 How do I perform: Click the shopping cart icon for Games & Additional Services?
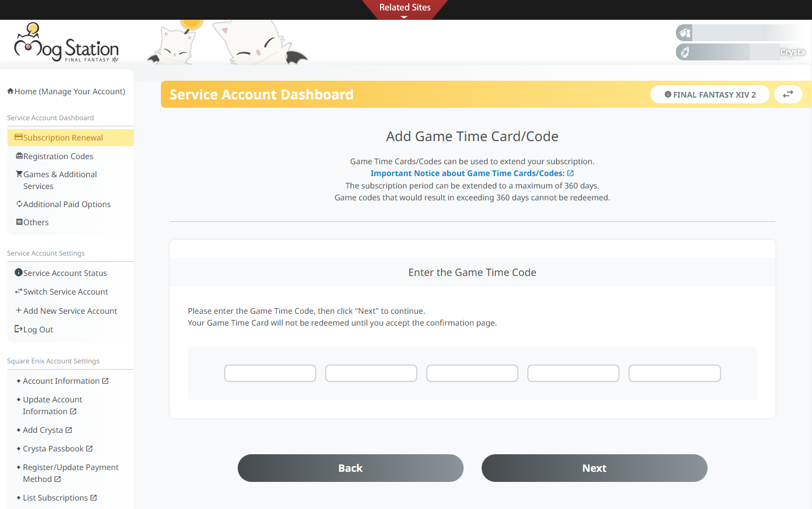(x=19, y=174)
